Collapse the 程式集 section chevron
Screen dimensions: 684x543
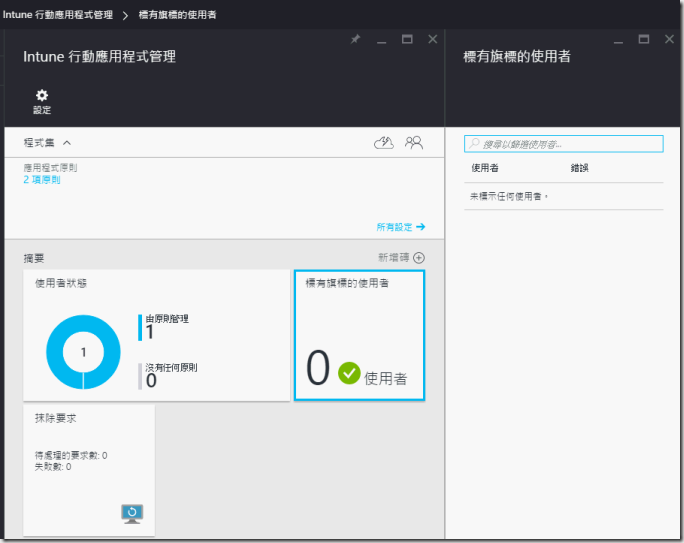coord(67,143)
